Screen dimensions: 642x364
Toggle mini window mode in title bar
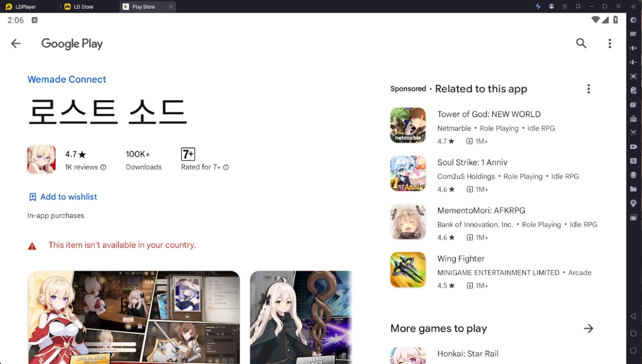[x=578, y=6]
